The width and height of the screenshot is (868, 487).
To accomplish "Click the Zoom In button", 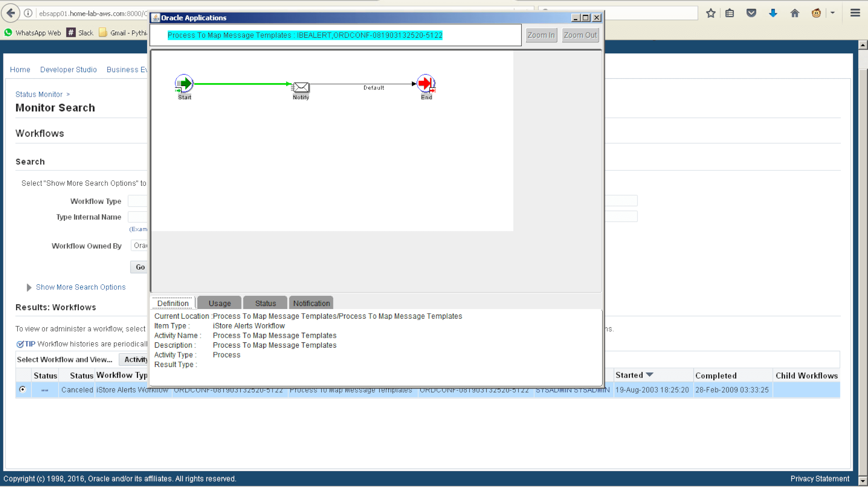I will click(541, 35).
